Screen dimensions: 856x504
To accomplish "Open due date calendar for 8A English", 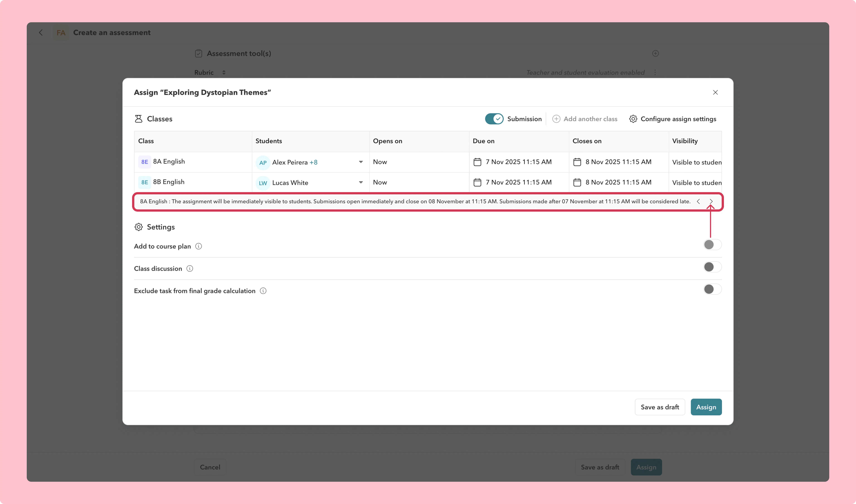I will (477, 162).
